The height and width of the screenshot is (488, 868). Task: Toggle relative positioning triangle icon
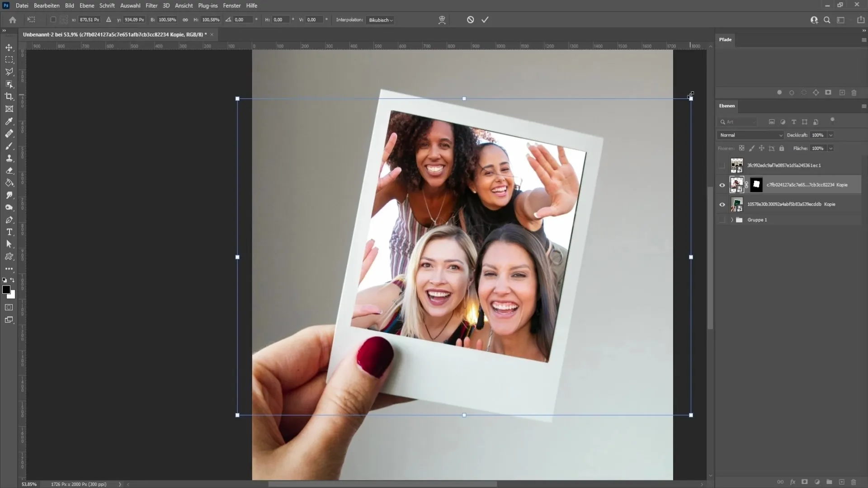108,20
